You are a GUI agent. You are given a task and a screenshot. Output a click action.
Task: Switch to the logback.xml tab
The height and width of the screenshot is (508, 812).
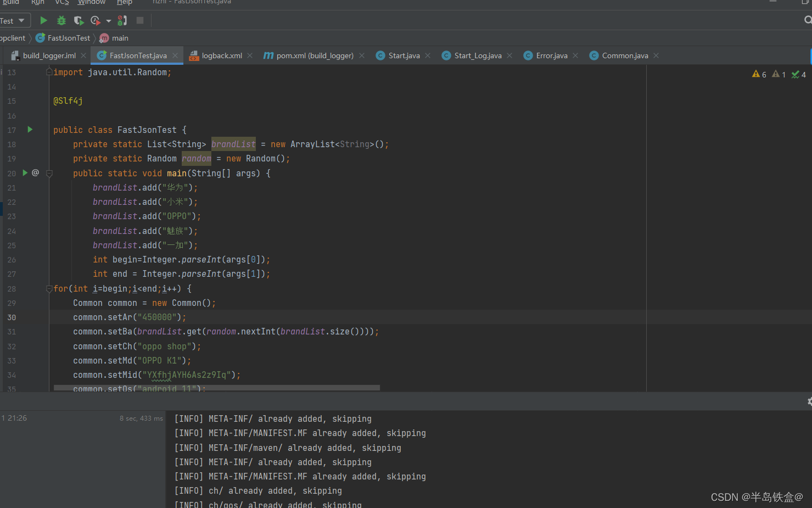click(216, 55)
